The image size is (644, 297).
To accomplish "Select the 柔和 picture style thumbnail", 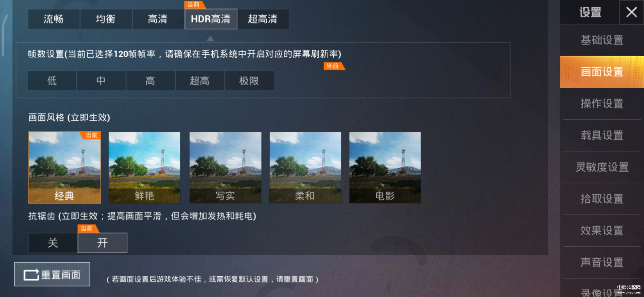I will (x=305, y=167).
